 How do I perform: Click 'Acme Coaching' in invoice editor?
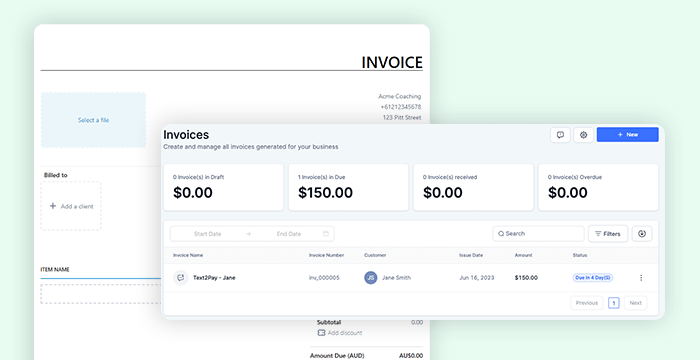[400, 96]
